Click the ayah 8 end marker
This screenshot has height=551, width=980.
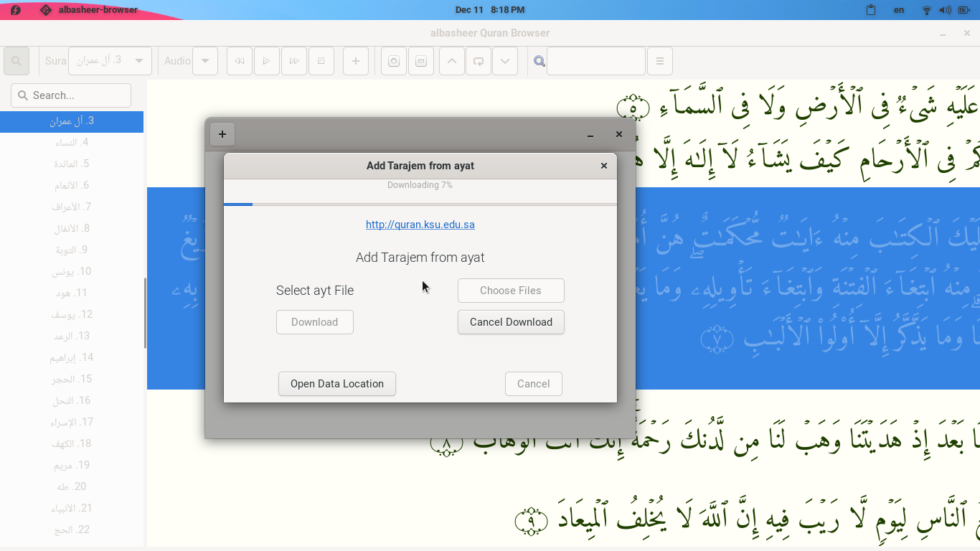(446, 445)
